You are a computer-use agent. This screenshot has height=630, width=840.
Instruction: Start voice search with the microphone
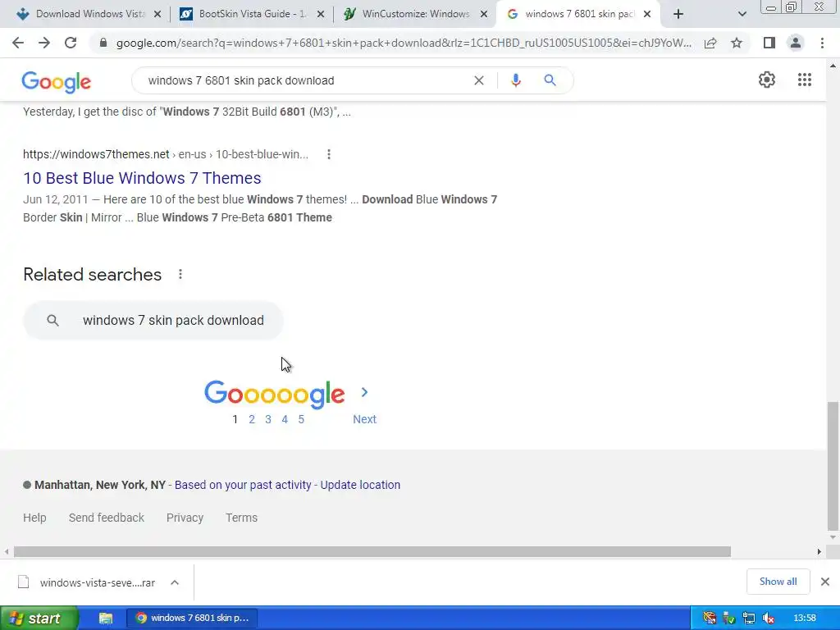point(516,80)
